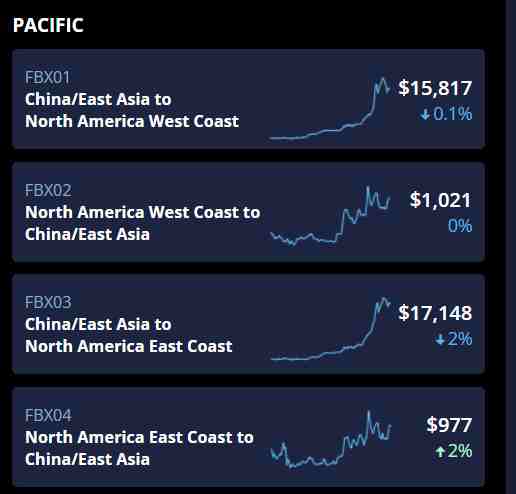516x494 pixels.
Task: Click the $1,021 price value
Action: (x=440, y=200)
